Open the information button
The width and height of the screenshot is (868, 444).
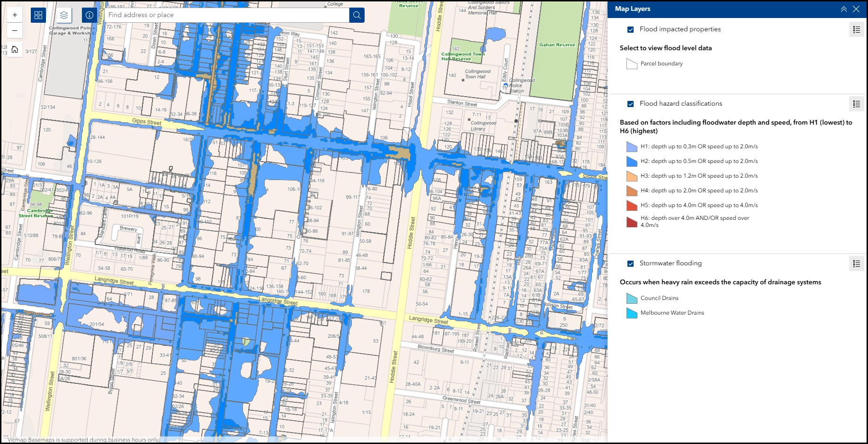coord(89,15)
